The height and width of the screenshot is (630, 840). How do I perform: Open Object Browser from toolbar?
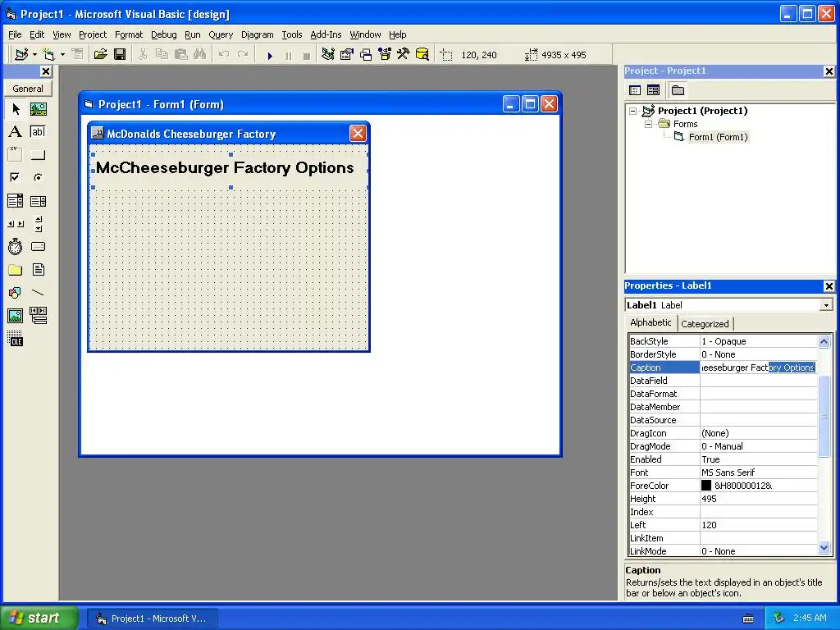385,54
